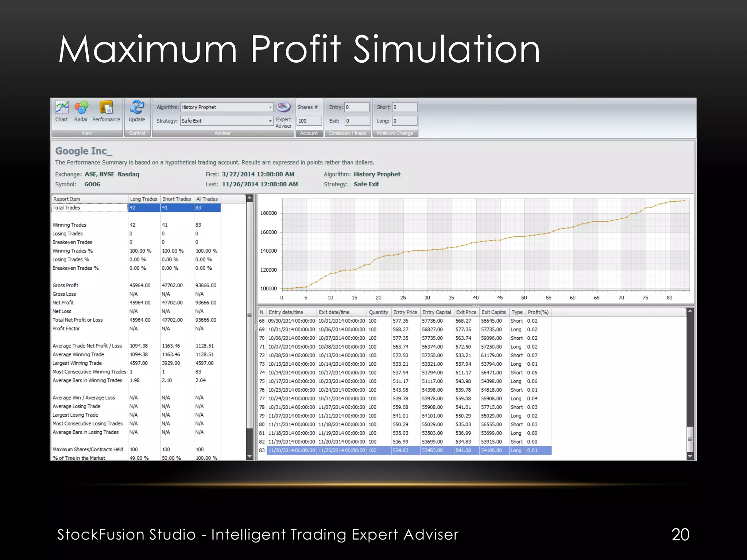This screenshot has width=747, height=560.
Task: Sort by Quantity column header
Action: tap(379, 312)
